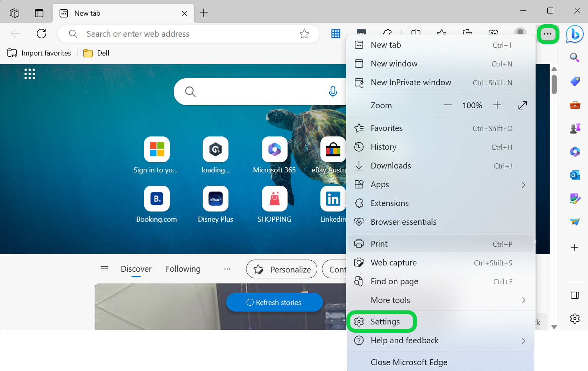
Task: Toggle sidebar visibility panel icon
Action: point(575,295)
